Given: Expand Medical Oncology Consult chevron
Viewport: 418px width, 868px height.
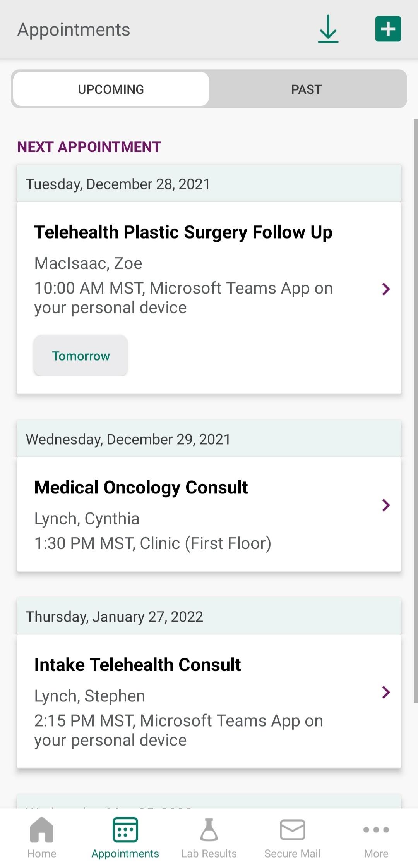Looking at the screenshot, I should 386,505.
